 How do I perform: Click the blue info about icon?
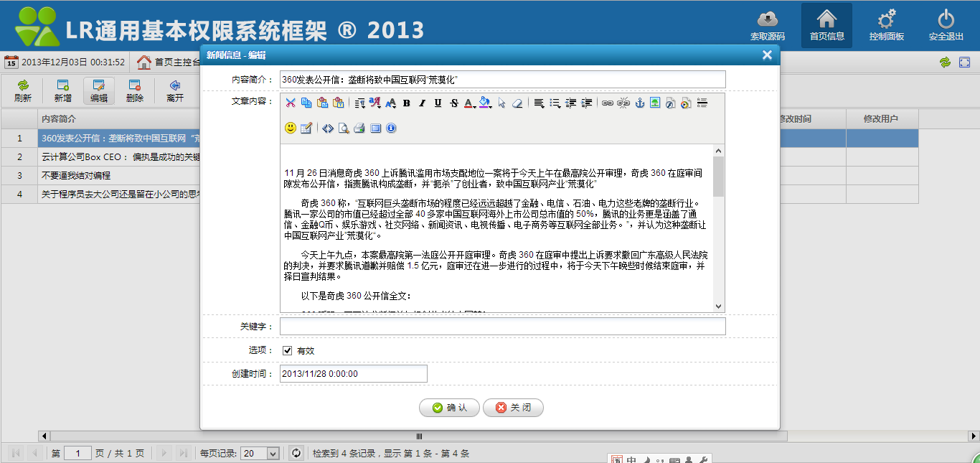[391, 128]
